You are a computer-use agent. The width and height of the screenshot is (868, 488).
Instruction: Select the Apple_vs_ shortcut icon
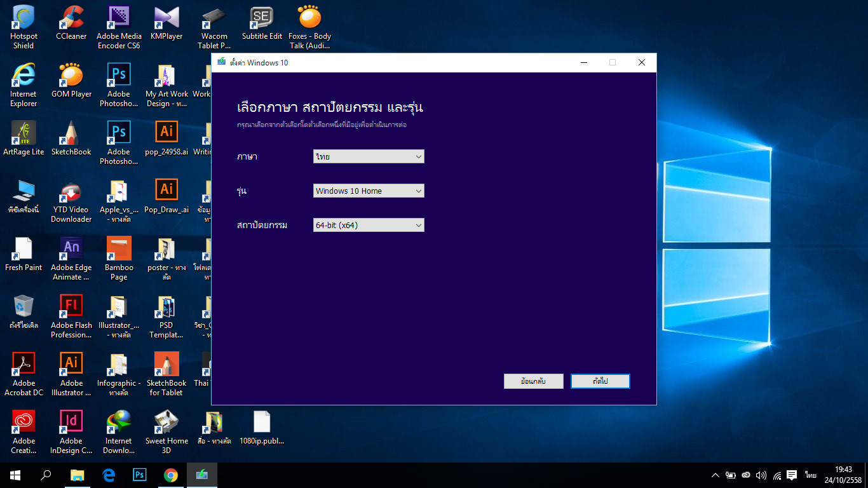(119, 201)
